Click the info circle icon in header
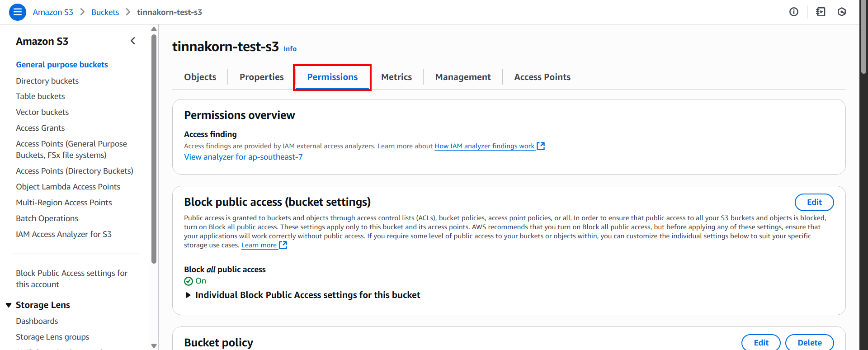This screenshot has width=868, height=350. (x=794, y=12)
